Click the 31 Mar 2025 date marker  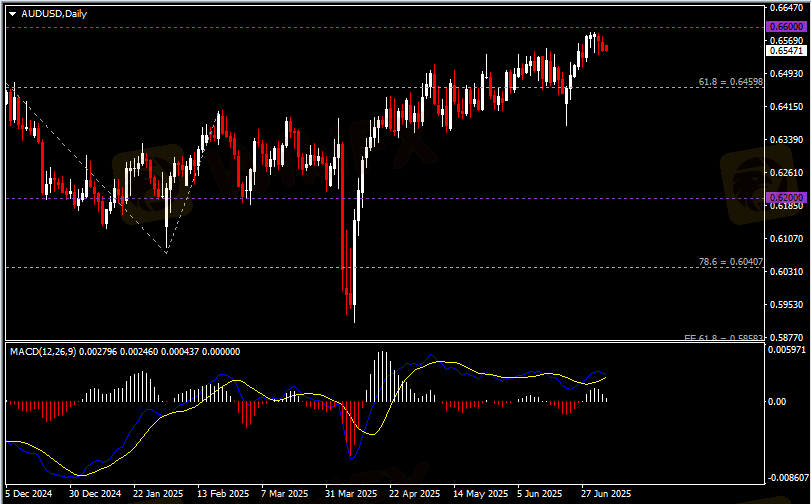coord(351,494)
